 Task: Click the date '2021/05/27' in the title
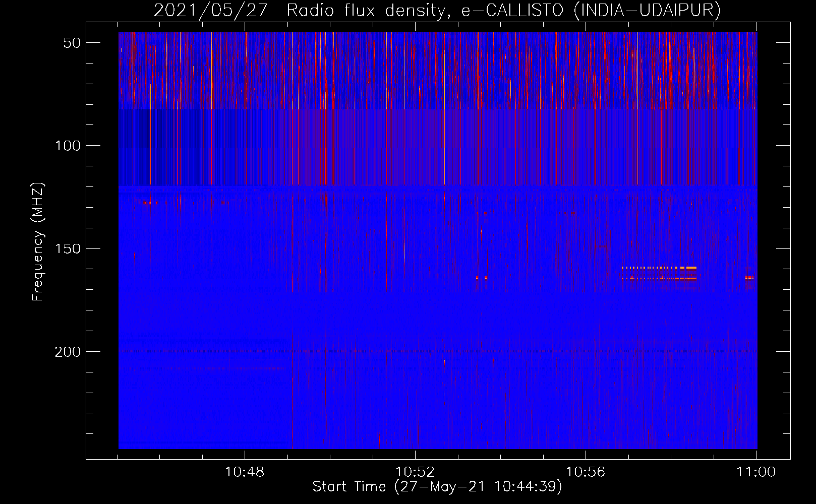coord(210,10)
